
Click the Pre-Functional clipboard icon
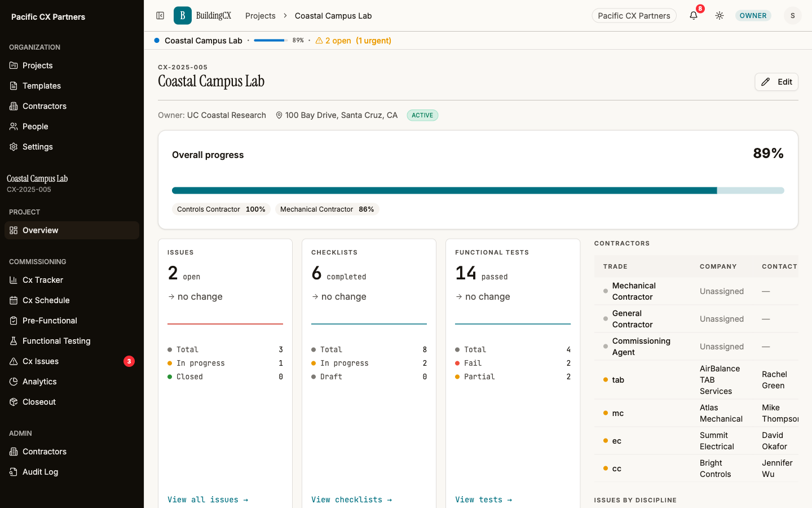click(14, 321)
